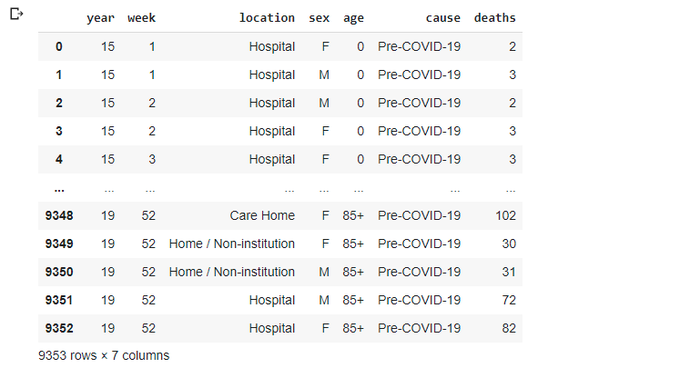Click the cell output toggle icon
The width and height of the screenshot is (680, 378).
click(16, 14)
